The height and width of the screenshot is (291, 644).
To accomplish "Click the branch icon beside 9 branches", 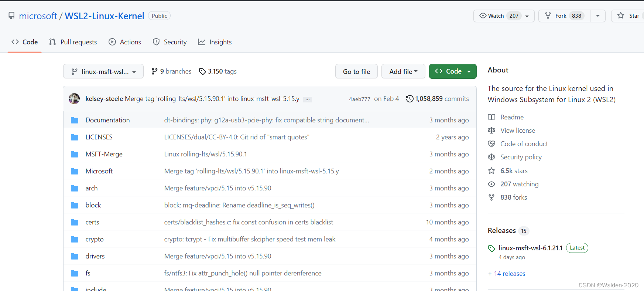I will point(154,71).
